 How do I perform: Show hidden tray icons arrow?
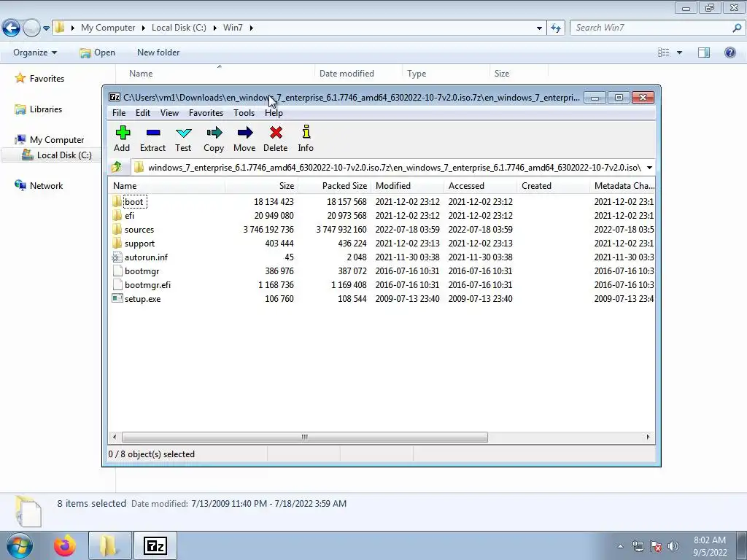(x=620, y=546)
